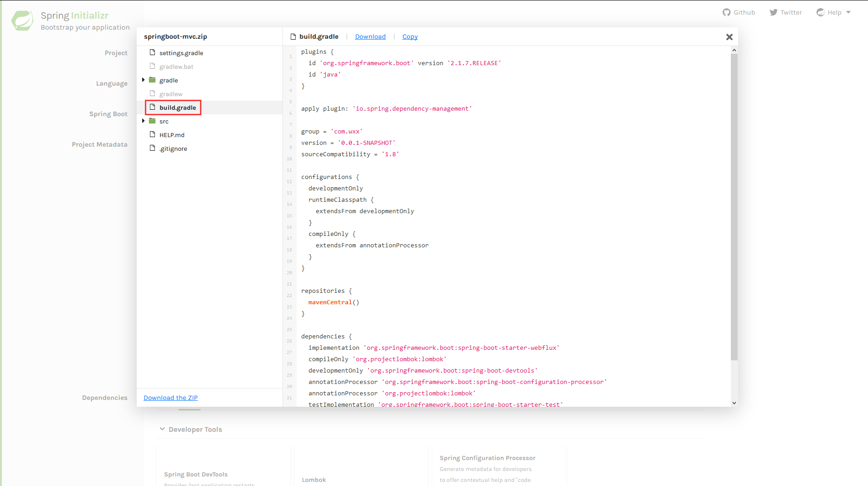Close the project explorer dialog
The width and height of the screenshot is (868, 486).
coord(729,37)
